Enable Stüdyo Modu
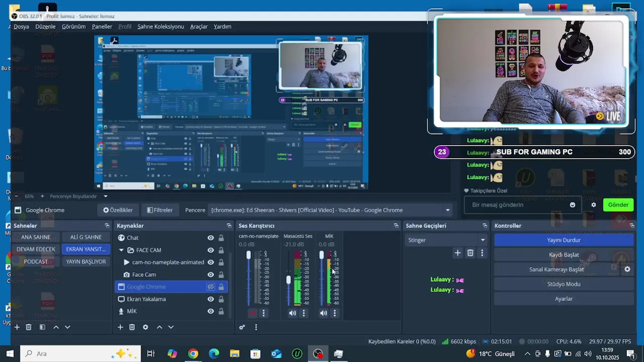Viewport: 644px width, 362px height. [x=563, y=284]
